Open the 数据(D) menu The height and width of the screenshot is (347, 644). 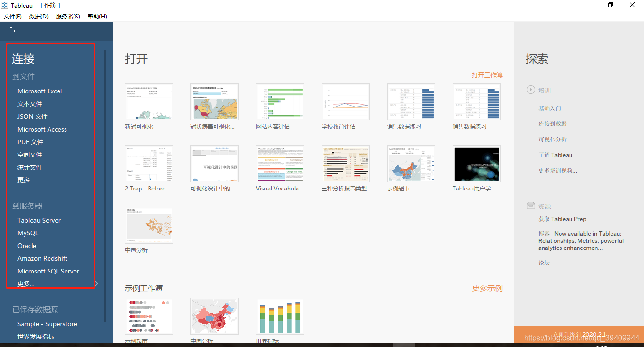[x=39, y=16]
